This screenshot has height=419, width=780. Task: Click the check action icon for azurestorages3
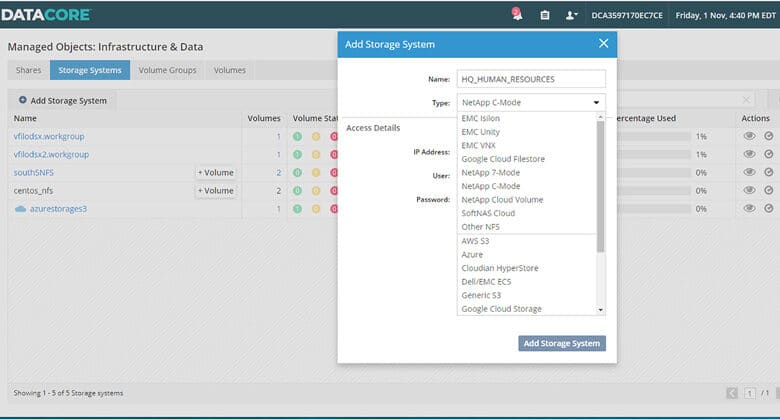coord(769,209)
